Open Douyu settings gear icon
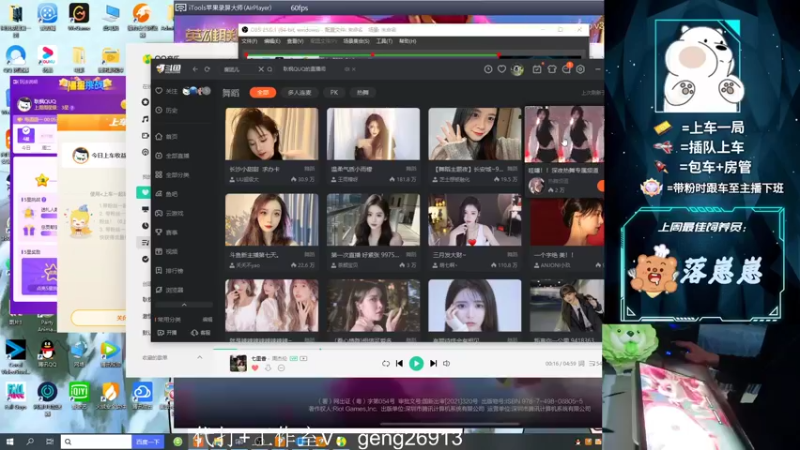The height and width of the screenshot is (450, 800). (x=581, y=69)
